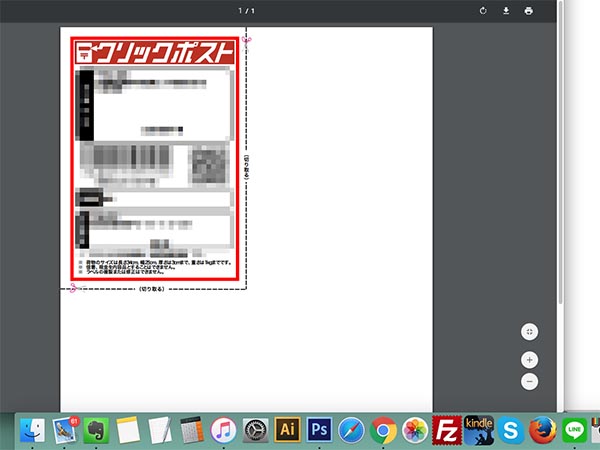
Task: Launch Skype from the Dock
Action: pyautogui.click(x=511, y=430)
